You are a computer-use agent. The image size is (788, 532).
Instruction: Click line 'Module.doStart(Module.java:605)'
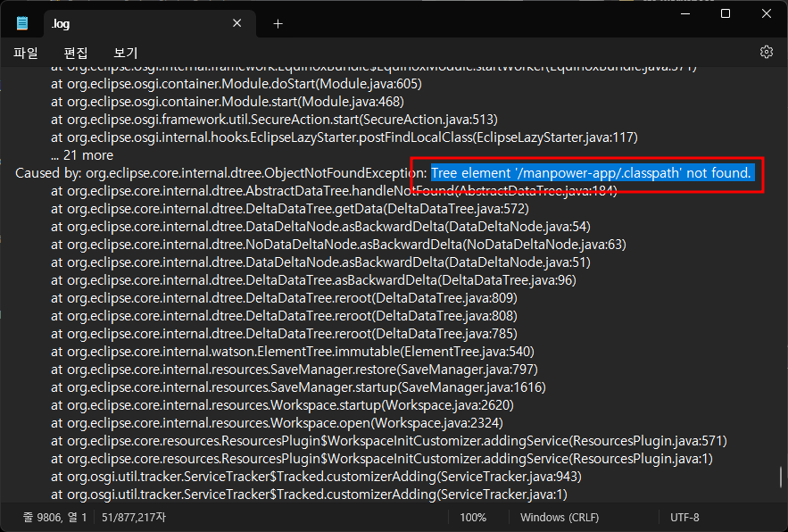[x=236, y=84]
